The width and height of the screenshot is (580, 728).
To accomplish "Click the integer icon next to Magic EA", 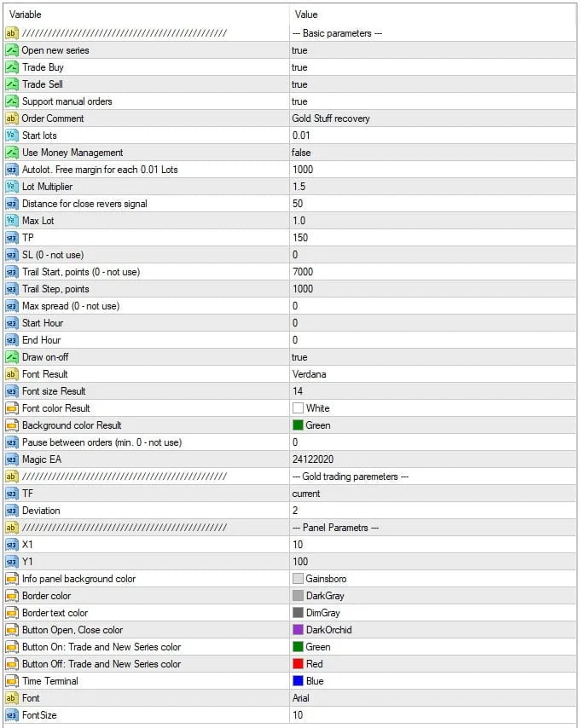I will point(12,459).
